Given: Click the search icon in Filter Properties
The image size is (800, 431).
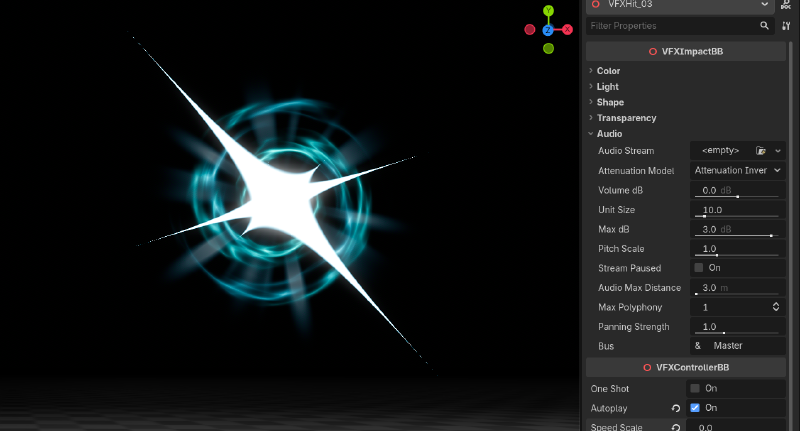Looking at the screenshot, I should (764, 26).
